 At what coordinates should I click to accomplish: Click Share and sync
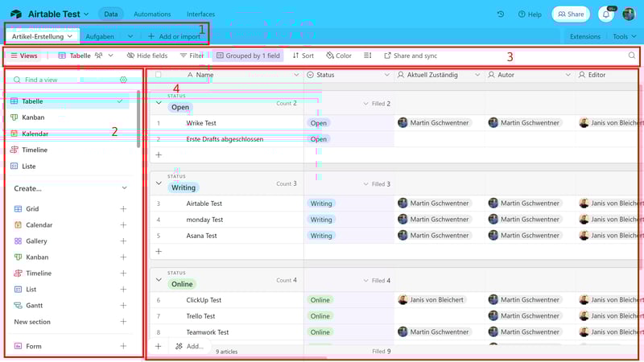point(411,56)
